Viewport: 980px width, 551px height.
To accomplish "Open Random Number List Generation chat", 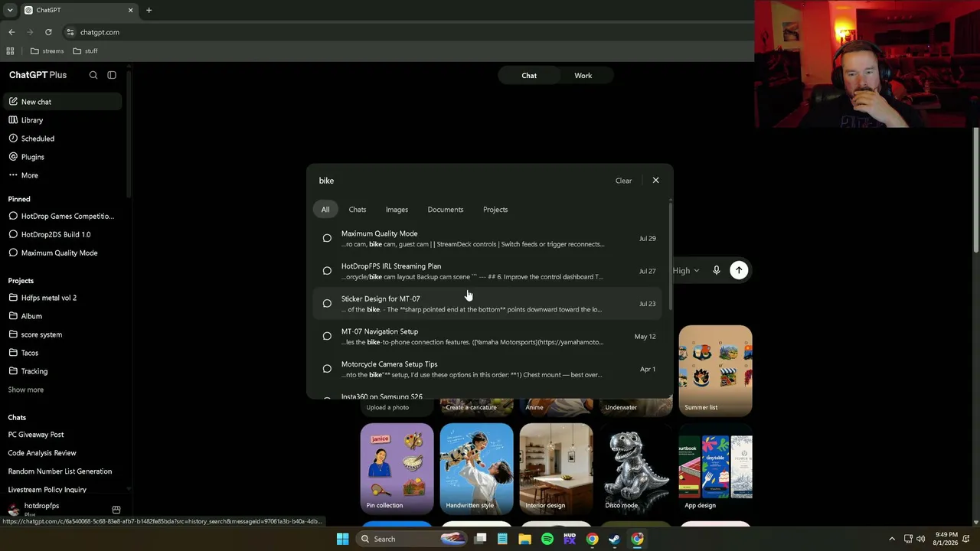I will 61,471.
